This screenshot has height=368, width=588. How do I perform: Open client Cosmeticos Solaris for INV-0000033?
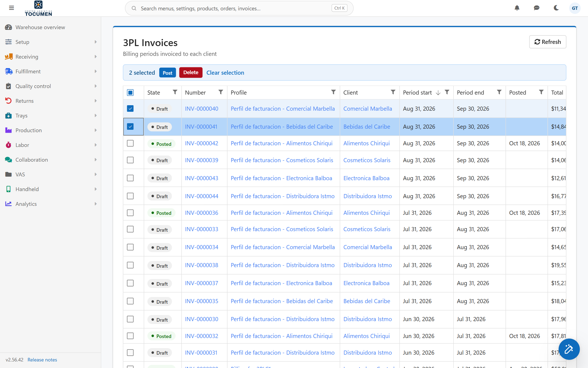point(367,229)
